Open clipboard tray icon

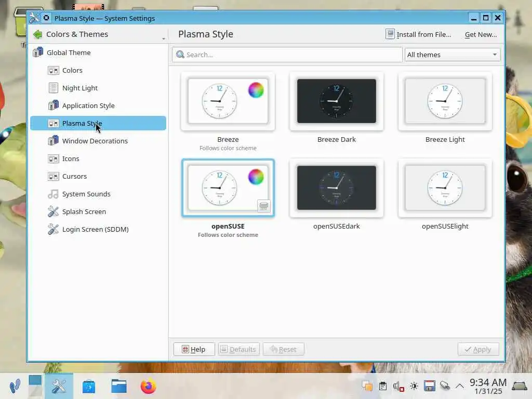[383, 386]
